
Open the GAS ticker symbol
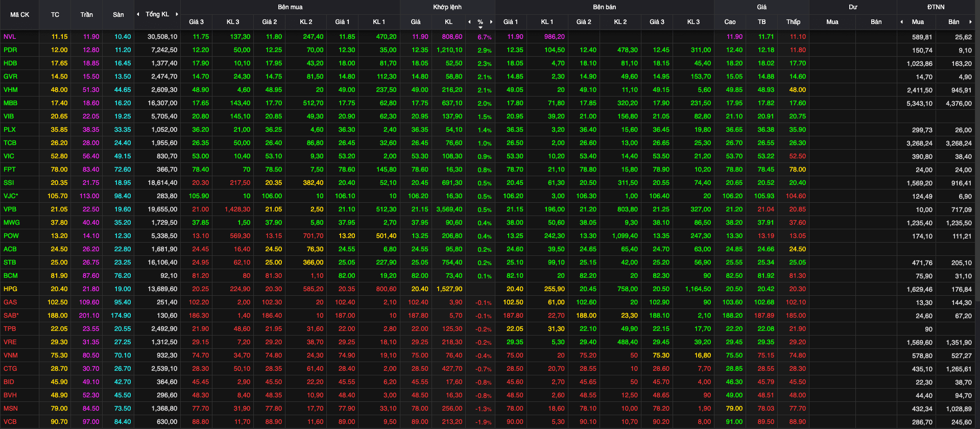click(10, 302)
